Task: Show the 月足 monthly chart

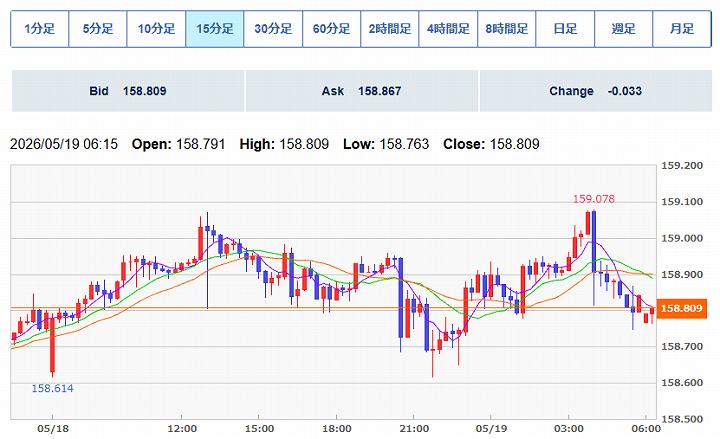Action: point(682,29)
